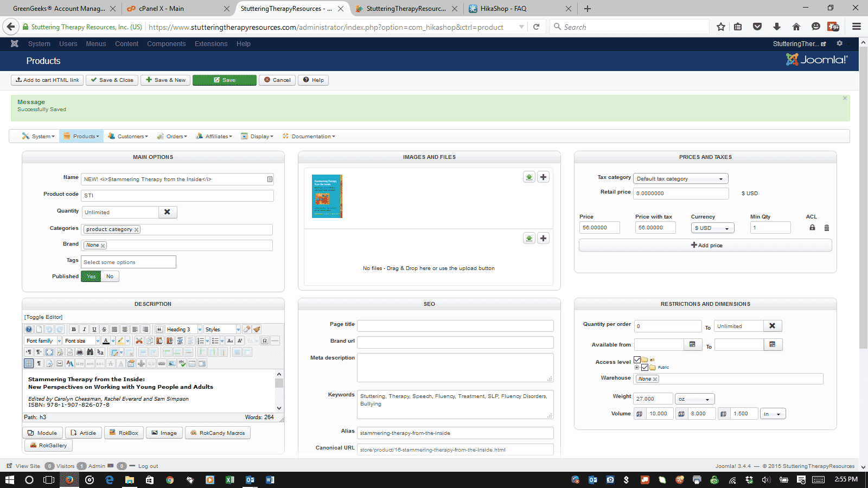Open the Windows Start menu

10,480
